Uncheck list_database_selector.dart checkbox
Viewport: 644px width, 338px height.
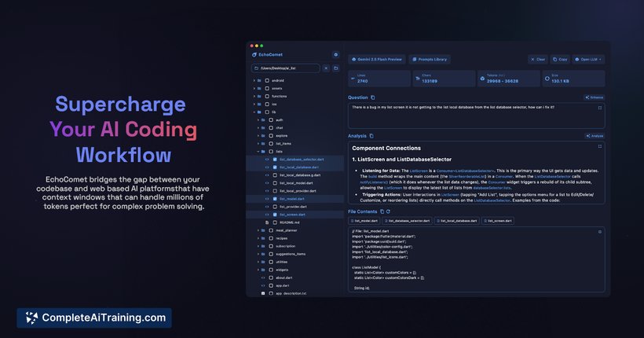(x=275, y=160)
